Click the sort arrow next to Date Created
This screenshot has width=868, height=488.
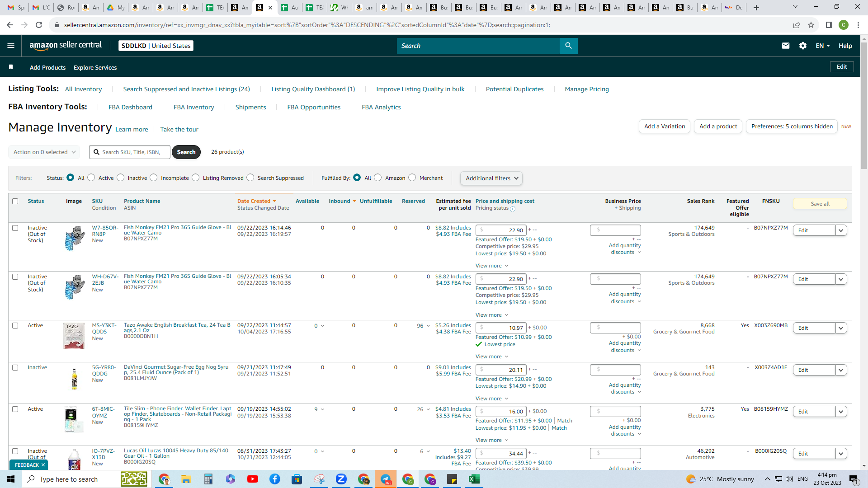(274, 201)
